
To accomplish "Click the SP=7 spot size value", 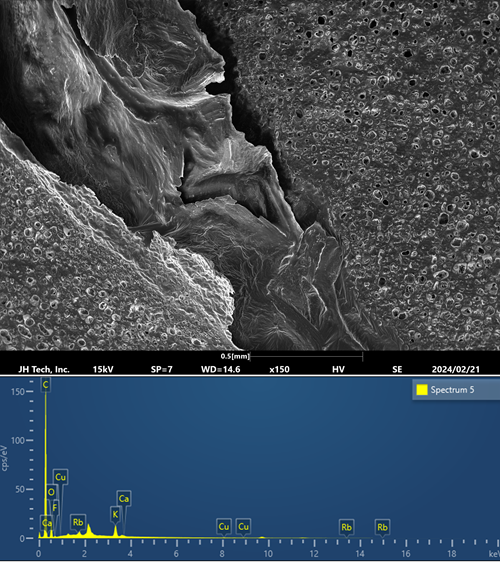I will 162,369.
